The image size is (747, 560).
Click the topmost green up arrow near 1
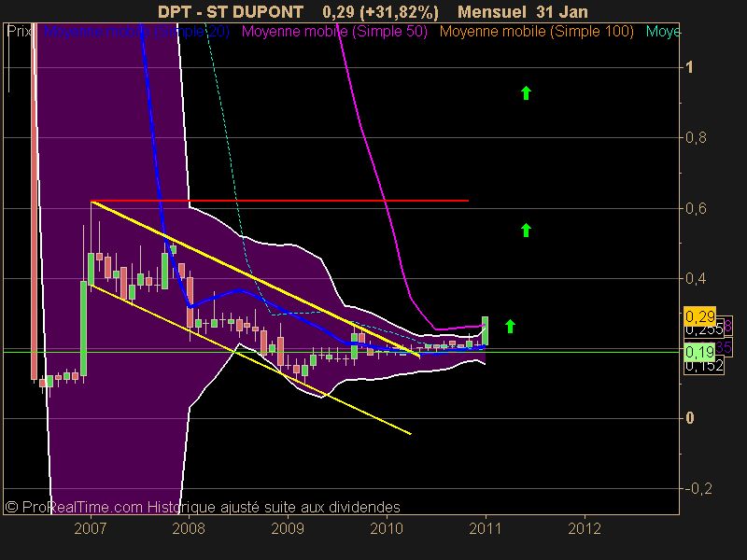pyautogui.click(x=526, y=92)
